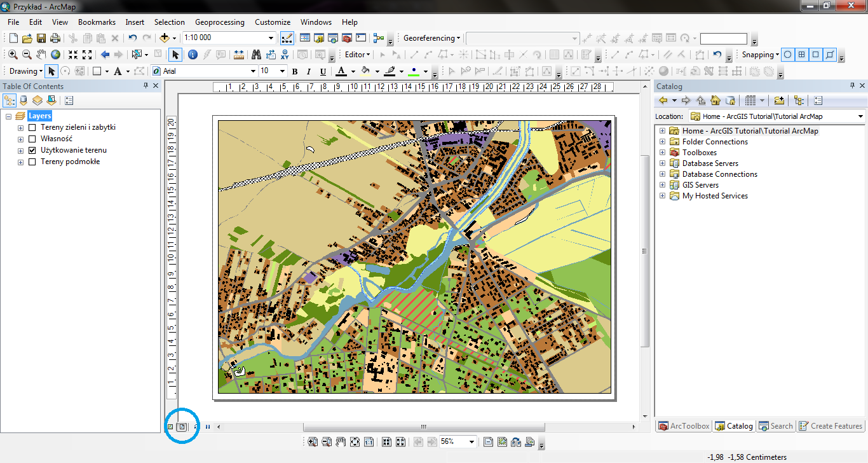Switch to Layout View button at map bottom
Screen dimensions: 868x463
click(182, 427)
